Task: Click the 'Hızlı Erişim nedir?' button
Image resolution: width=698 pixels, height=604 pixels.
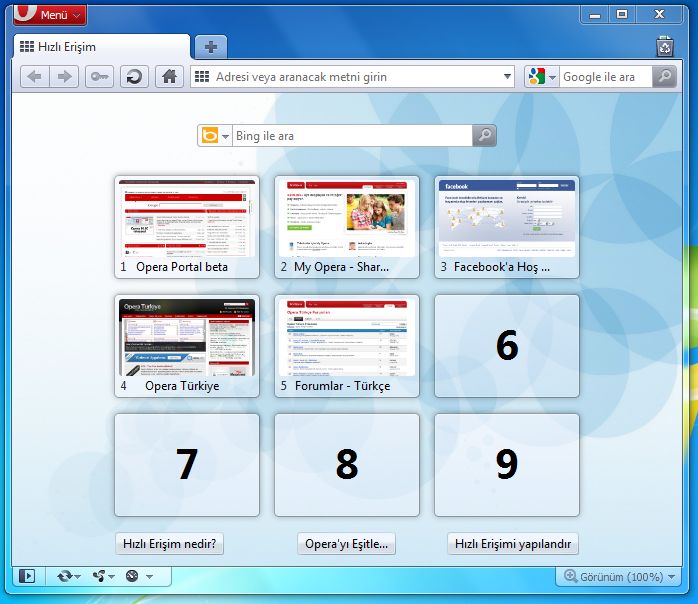Action: [170, 544]
